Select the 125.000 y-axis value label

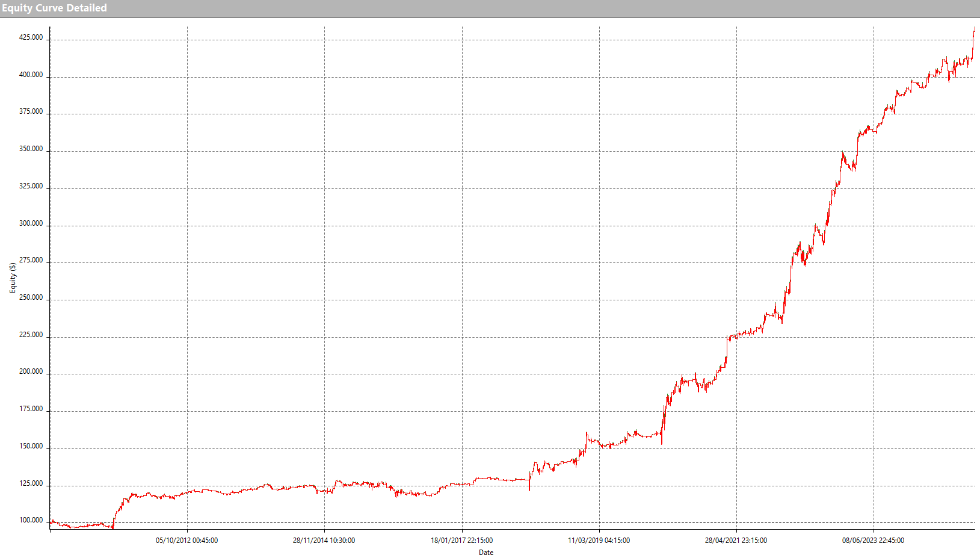click(31, 483)
